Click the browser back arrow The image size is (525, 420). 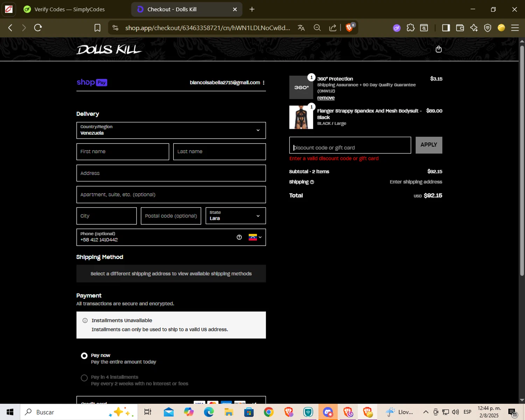click(x=10, y=28)
